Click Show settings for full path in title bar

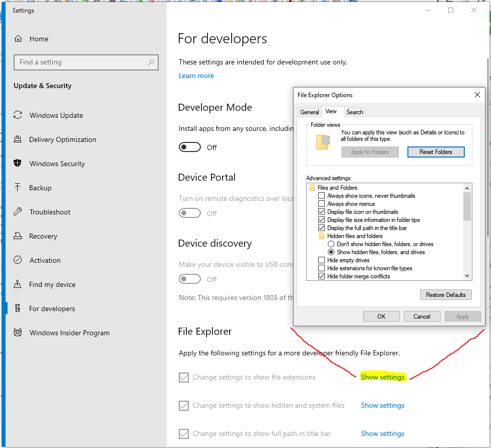pos(382,433)
